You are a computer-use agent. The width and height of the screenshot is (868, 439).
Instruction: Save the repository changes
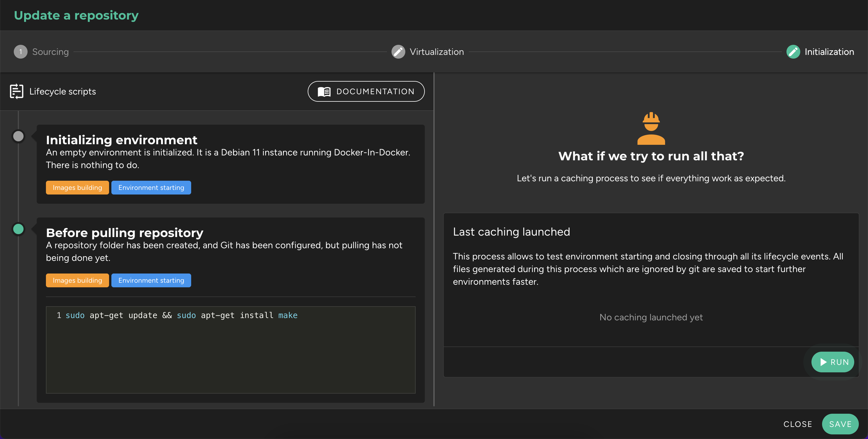click(840, 424)
